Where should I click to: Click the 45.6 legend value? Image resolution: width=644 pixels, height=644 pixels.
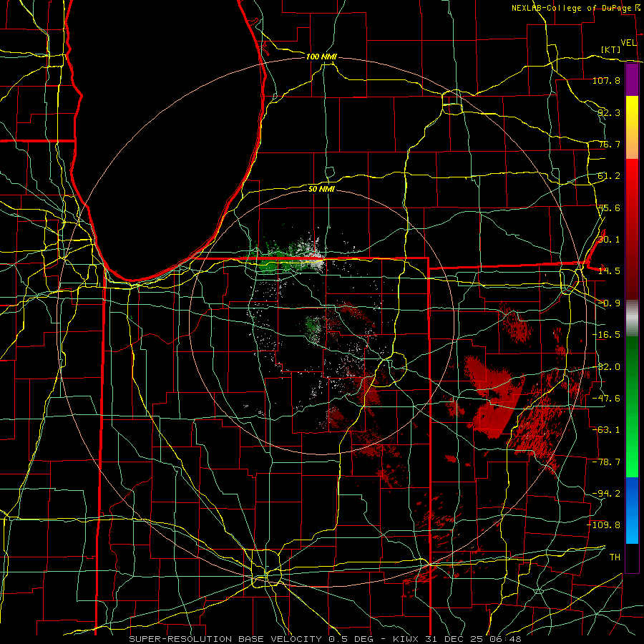pyautogui.click(x=609, y=208)
